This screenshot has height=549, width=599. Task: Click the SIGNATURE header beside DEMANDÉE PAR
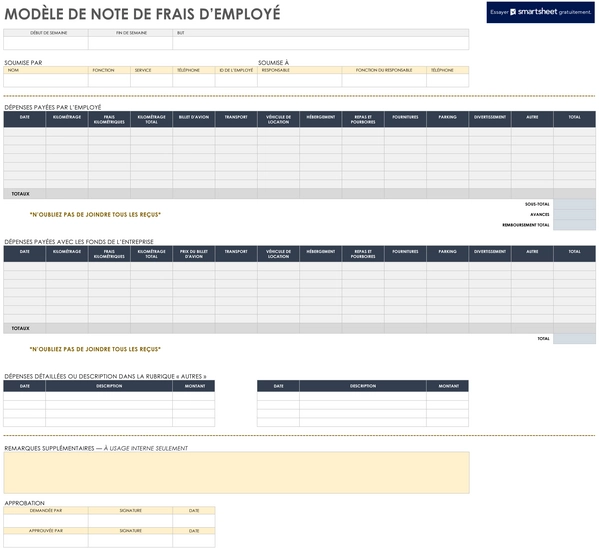pyautogui.click(x=130, y=511)
